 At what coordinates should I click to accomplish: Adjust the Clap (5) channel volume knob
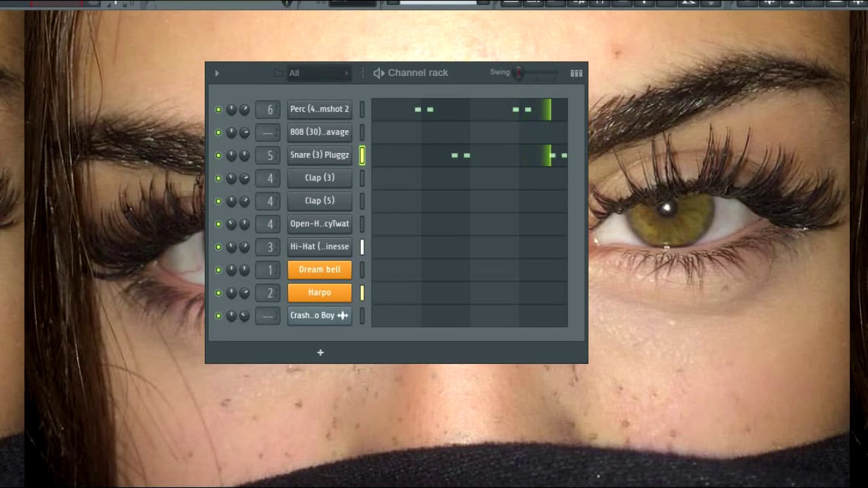(x=244, y=201)
